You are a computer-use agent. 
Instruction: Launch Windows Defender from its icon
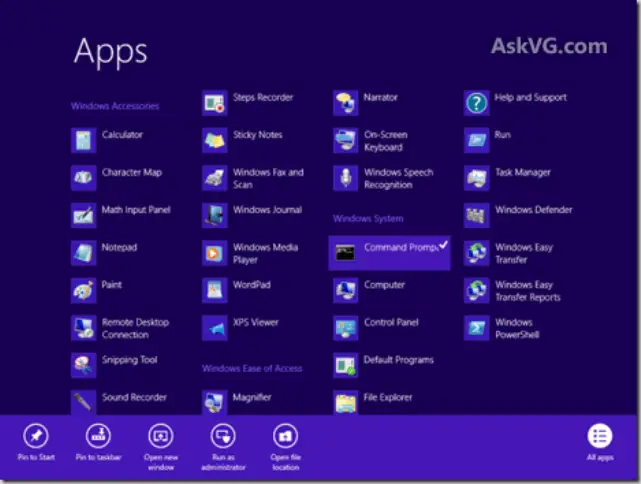tap(477, 215)
